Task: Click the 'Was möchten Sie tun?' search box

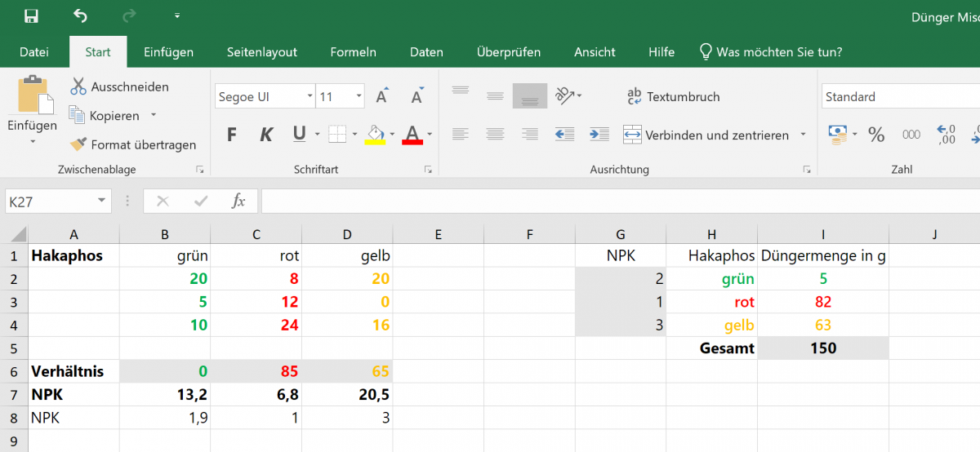Action: pyautogui.click(x=771, y=51)
